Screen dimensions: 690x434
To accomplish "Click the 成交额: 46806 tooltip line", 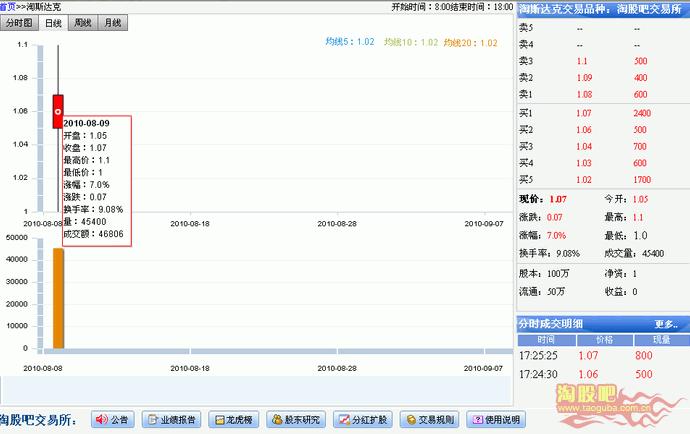I will tap(93, 234).
